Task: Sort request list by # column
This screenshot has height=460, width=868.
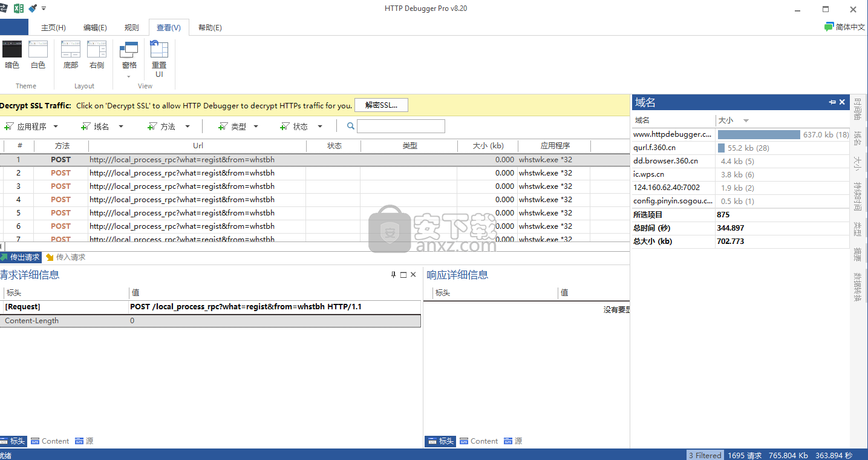Action: [x=19, y=146]
